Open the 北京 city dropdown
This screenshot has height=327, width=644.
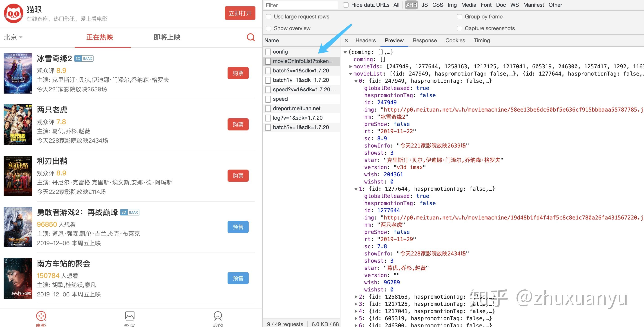point(13,37)
